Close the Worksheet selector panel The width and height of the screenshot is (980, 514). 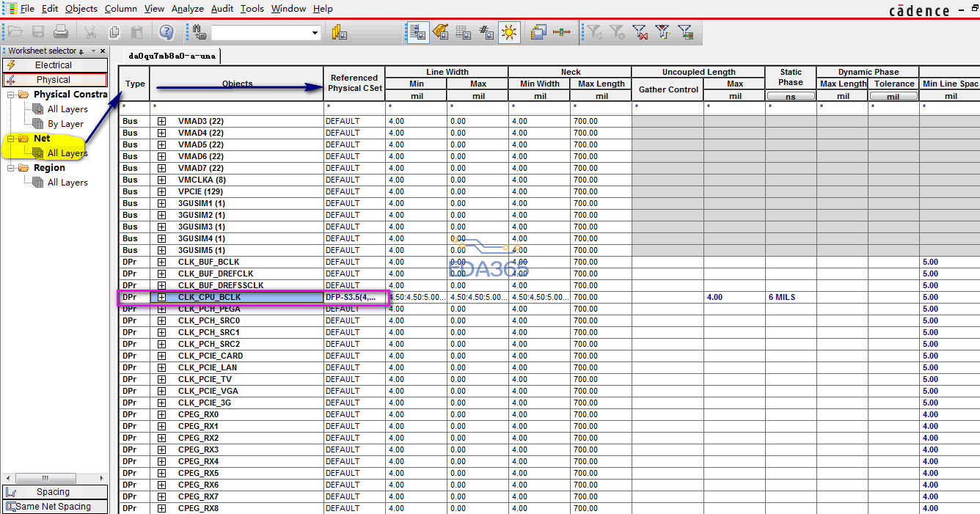click(103, 51)
